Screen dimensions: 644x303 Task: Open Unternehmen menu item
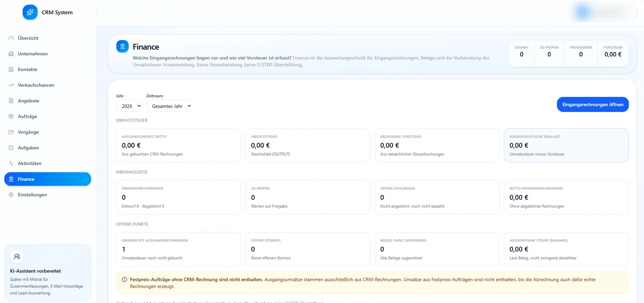(x=48, y=54)
